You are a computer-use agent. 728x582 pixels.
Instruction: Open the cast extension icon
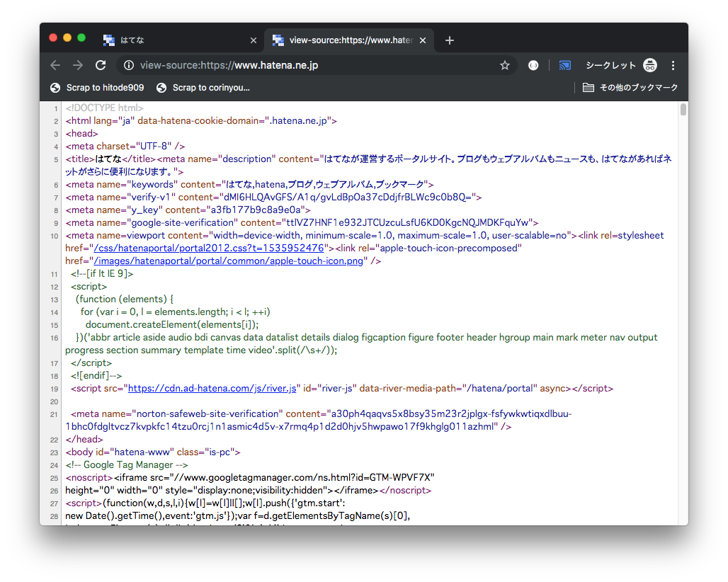coord(565,65)
